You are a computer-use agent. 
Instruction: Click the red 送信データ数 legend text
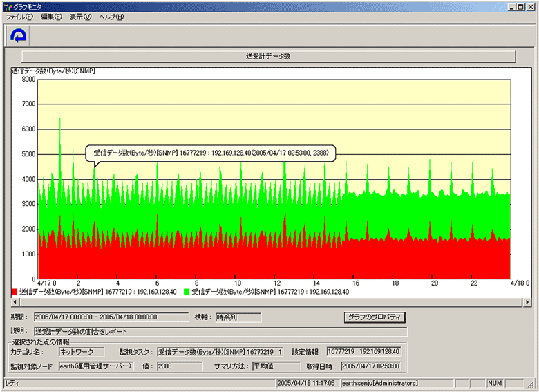pyautogui.click(x=98, y=292)
